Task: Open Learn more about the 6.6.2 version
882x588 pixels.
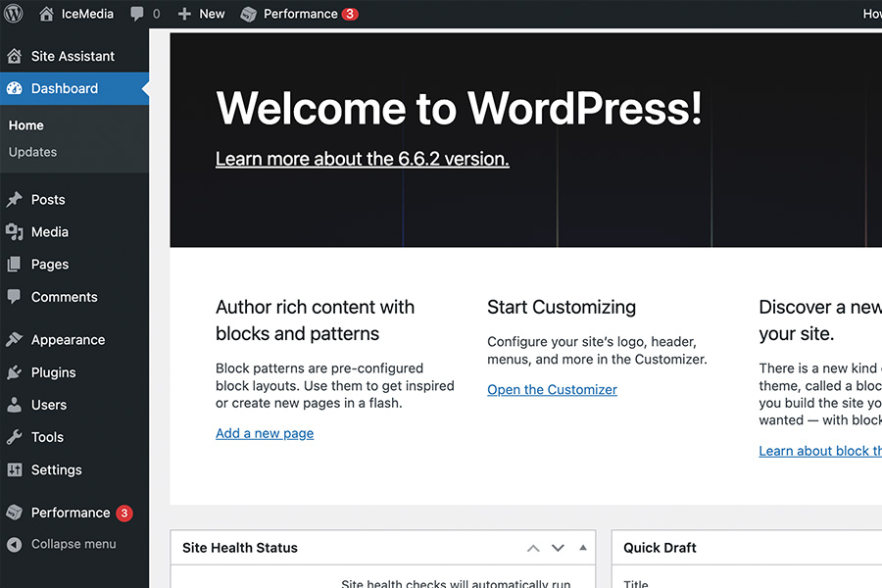Action: 363,159
